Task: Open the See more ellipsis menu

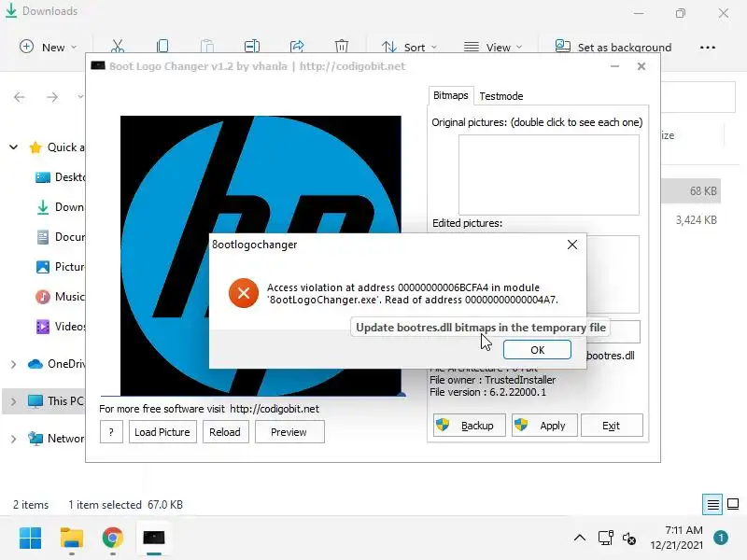Action: [708, 48]
